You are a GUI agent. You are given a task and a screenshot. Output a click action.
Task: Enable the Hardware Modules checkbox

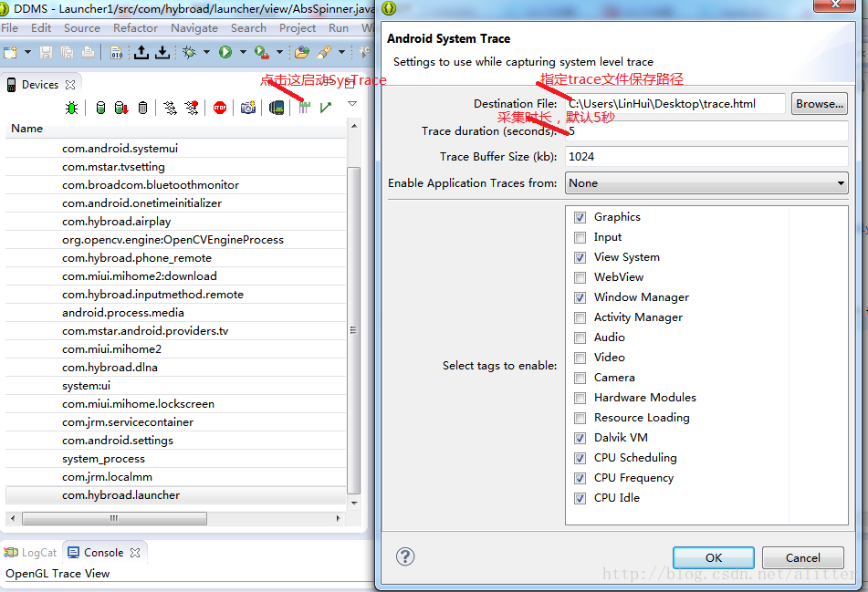point(580,398)
